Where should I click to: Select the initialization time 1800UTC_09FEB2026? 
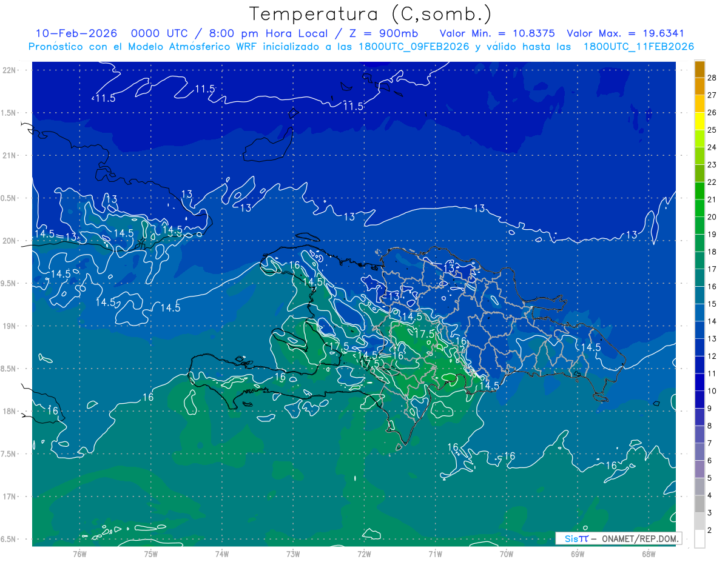click(x=414, y=47)
